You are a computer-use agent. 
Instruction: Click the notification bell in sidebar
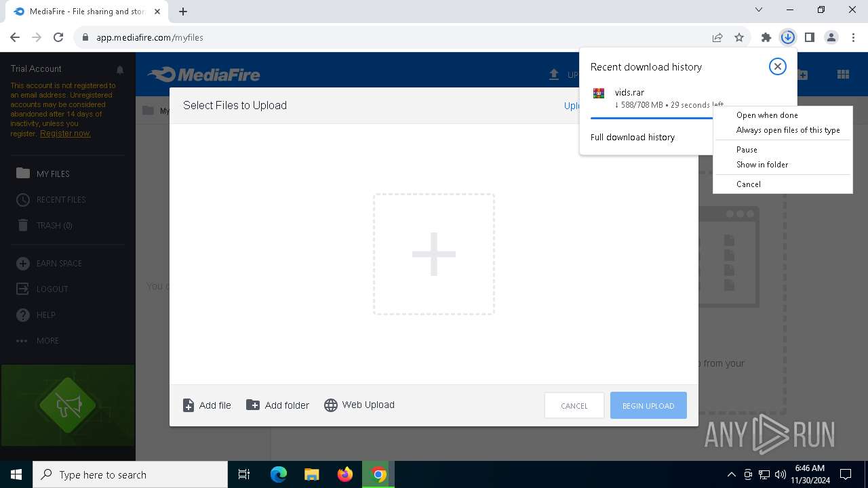120,70
